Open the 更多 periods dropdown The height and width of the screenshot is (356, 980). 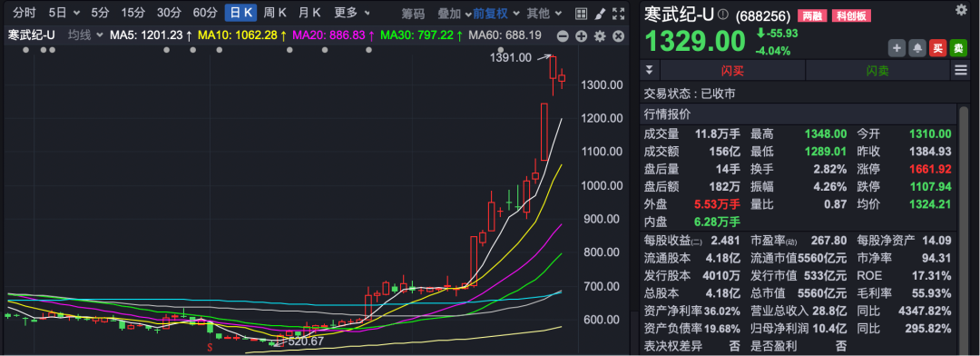click(351, 13)
